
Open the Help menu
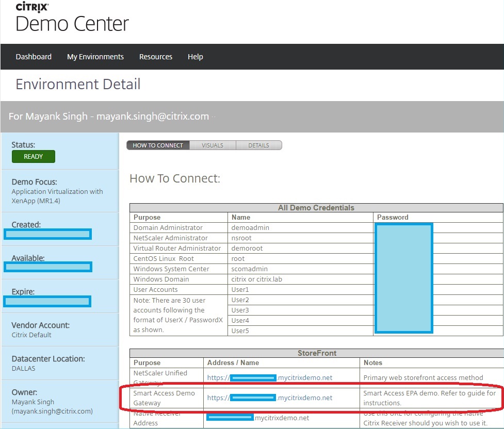click(x=195, y=57)
